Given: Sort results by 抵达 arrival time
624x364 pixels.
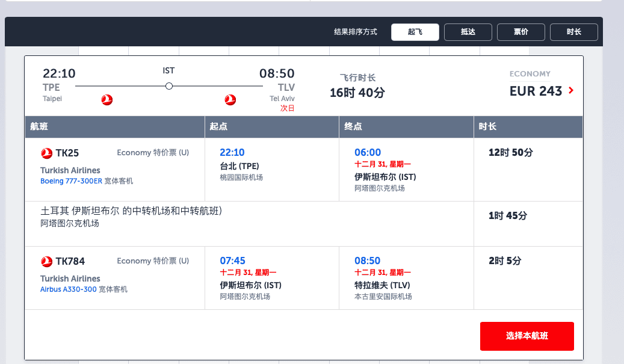Looking at the screenshot, I should [x=468, y=32].
